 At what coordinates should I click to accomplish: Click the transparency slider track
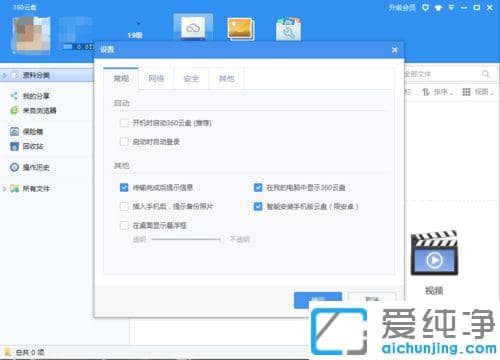[186, 239]
